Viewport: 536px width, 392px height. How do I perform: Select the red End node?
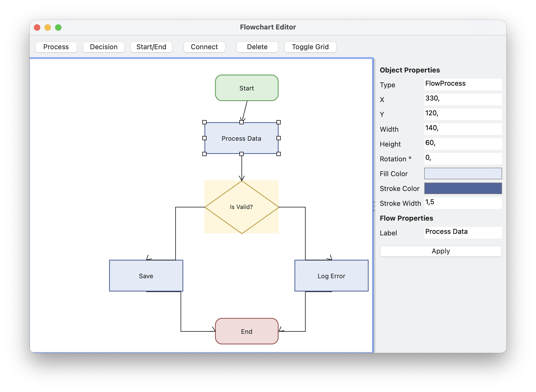pos(247,331)
